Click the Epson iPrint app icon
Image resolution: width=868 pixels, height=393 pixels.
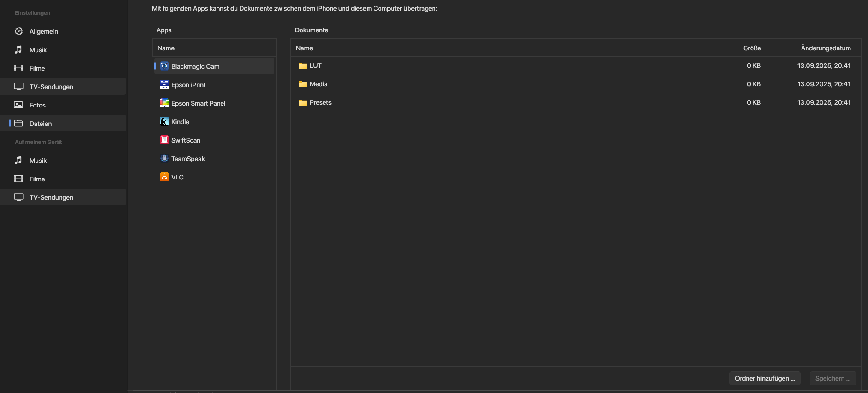(164, 84)
